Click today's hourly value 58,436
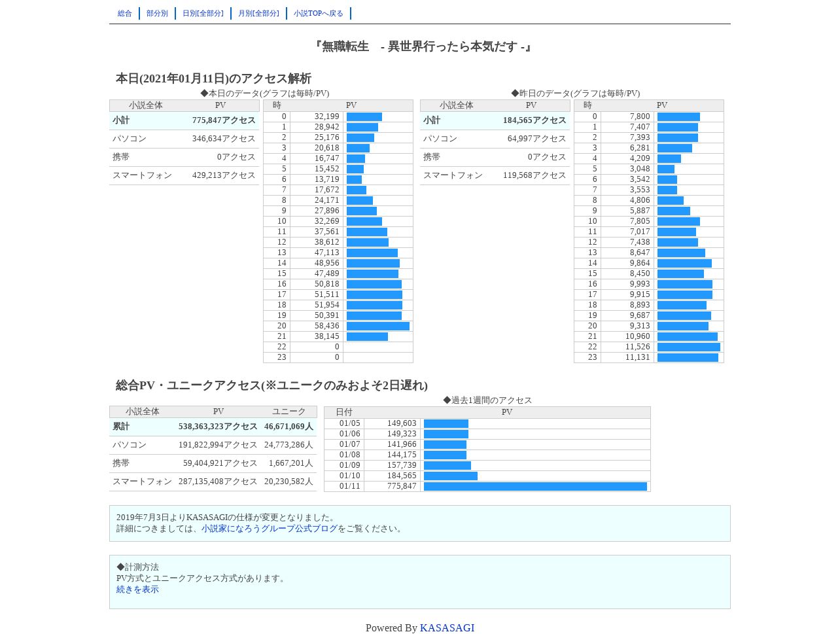 click(326, 326)
